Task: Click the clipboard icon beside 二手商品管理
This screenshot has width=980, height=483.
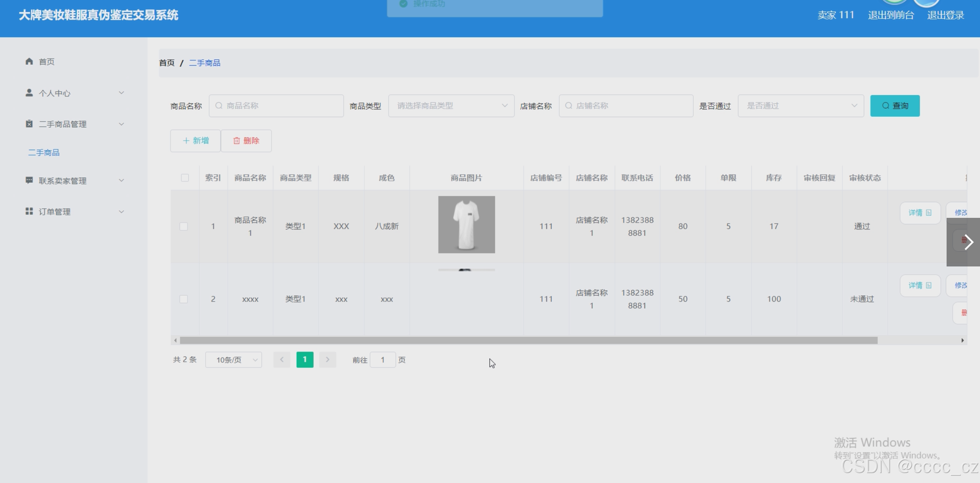Action: tap(29, 124)
